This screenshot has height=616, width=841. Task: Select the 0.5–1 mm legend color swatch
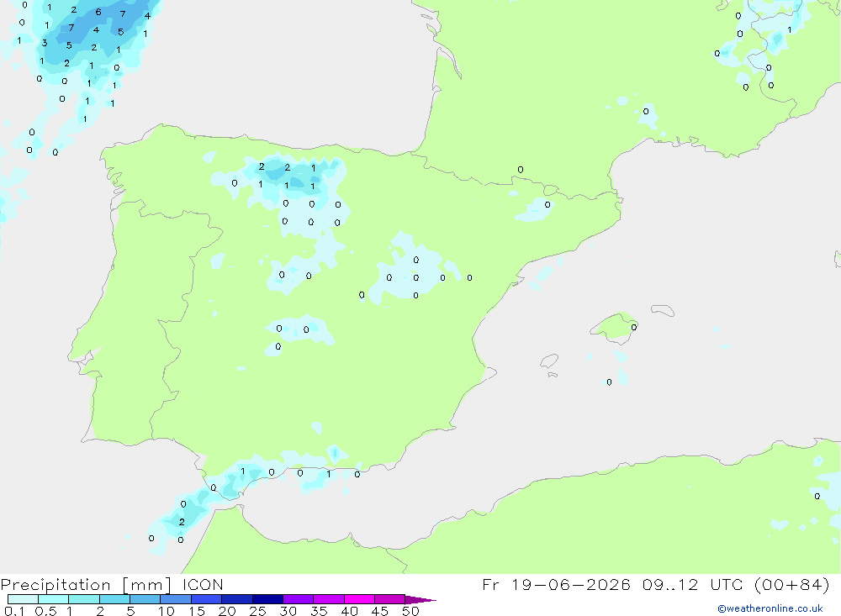pos(54,599)
